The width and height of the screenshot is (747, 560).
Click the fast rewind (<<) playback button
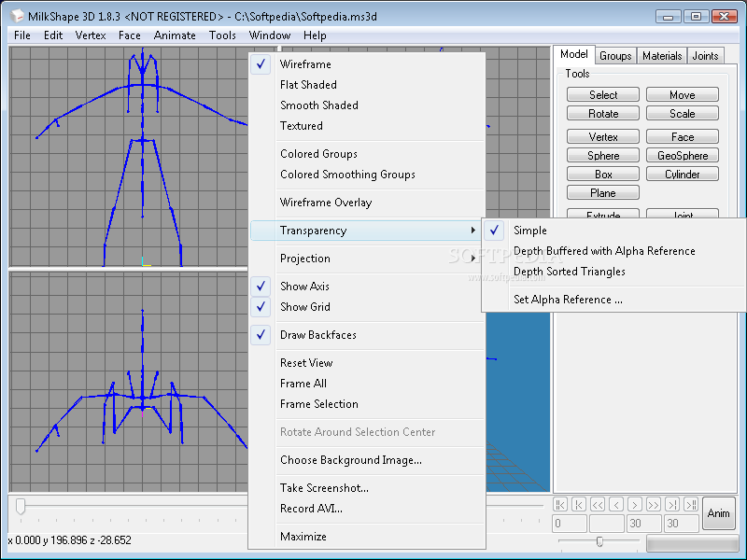click(x=598, y=504)
